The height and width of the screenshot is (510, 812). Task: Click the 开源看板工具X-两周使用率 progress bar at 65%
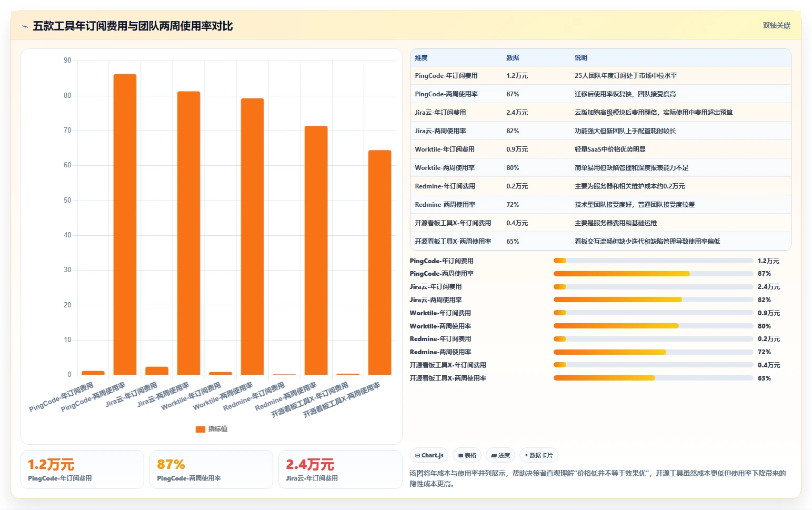click(x=653, y=378)
